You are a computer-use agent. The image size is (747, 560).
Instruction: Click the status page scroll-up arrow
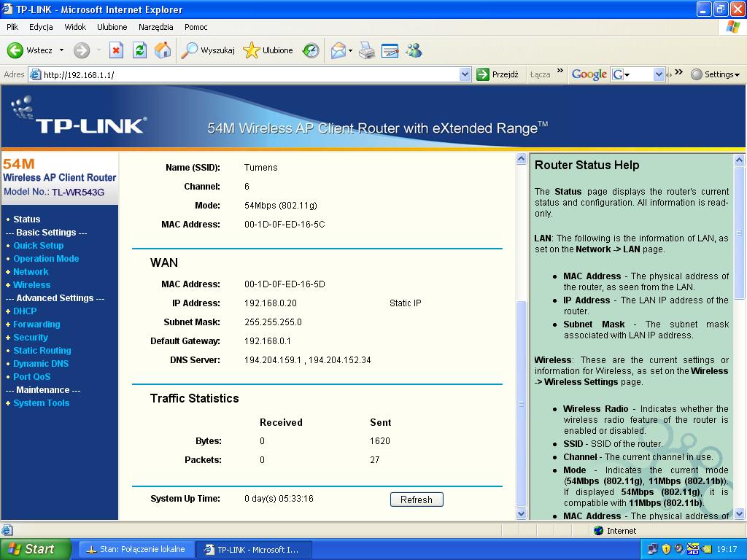click(x=521, y=159)
